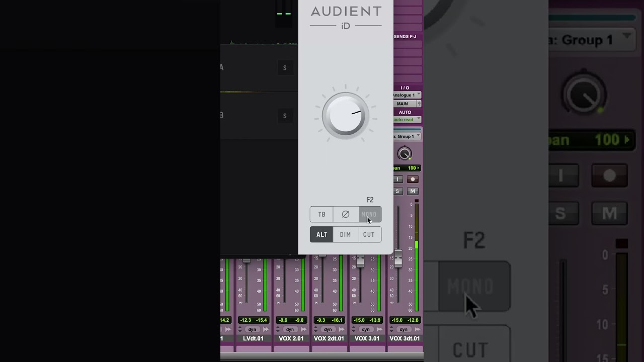Click the -9.3 -16.1 level readout
Viewport: 644px width, 362px height.
click(x=329, y=320)
